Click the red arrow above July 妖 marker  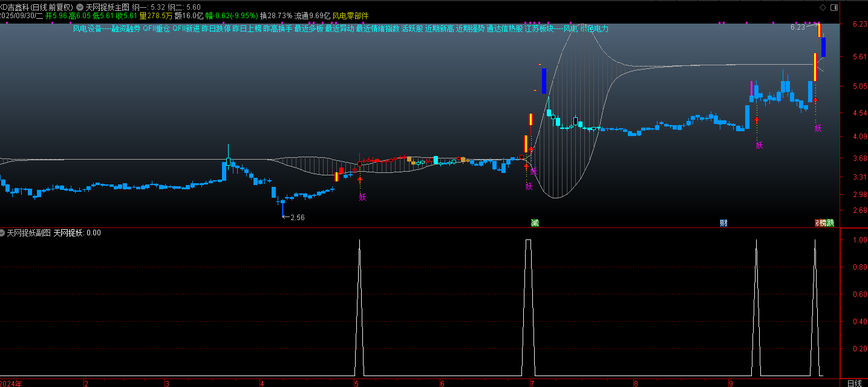point(526,165)
